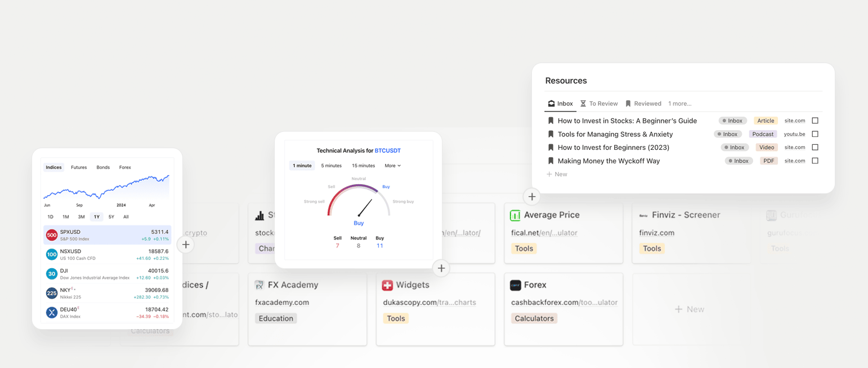This screenshot has height=368, width=868.
Task: Open the More timeframes dropdown
Action: [x=392, y=166]
